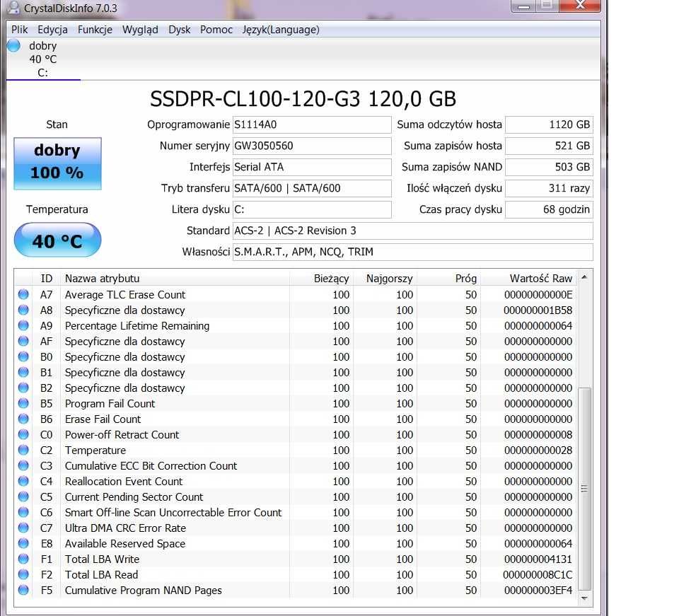Click the Oprogramowanie field S1114A0
The width and height of the screenshot is (679, 616).
click(312, 124)
